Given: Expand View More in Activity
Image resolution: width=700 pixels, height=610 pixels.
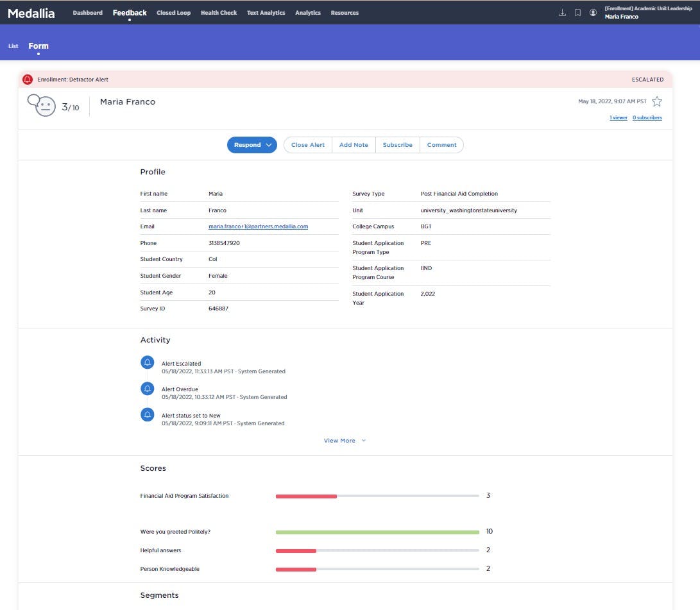Looking at the screenshot, I should [345, 441].
